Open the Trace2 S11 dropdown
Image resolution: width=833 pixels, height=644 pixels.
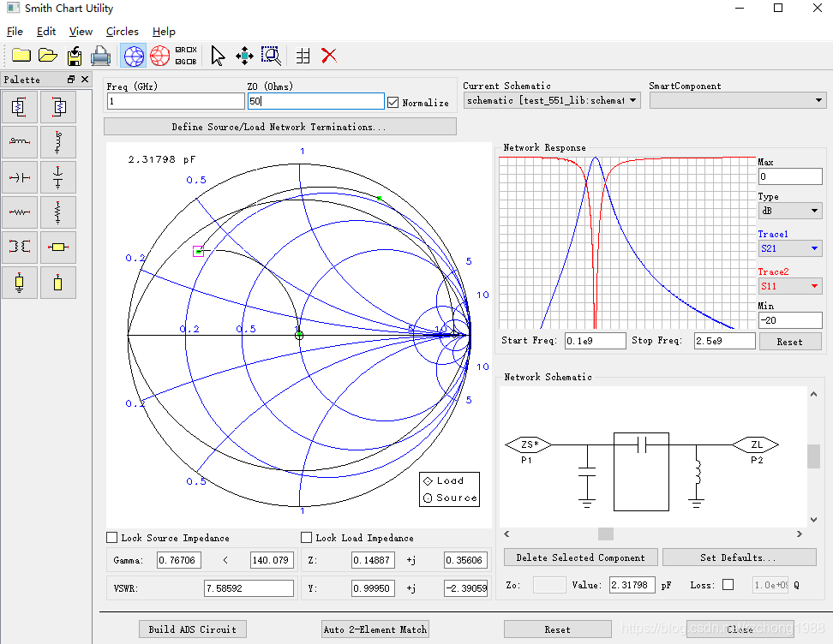click(790, 286)
